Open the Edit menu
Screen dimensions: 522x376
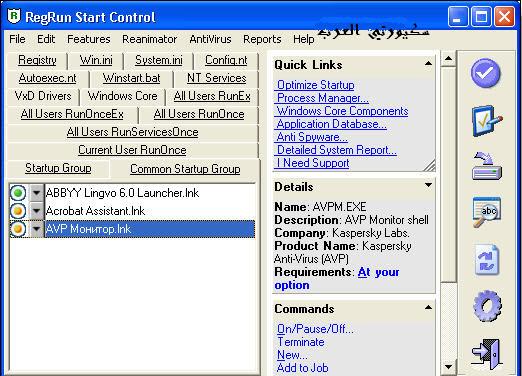(46, 39)
